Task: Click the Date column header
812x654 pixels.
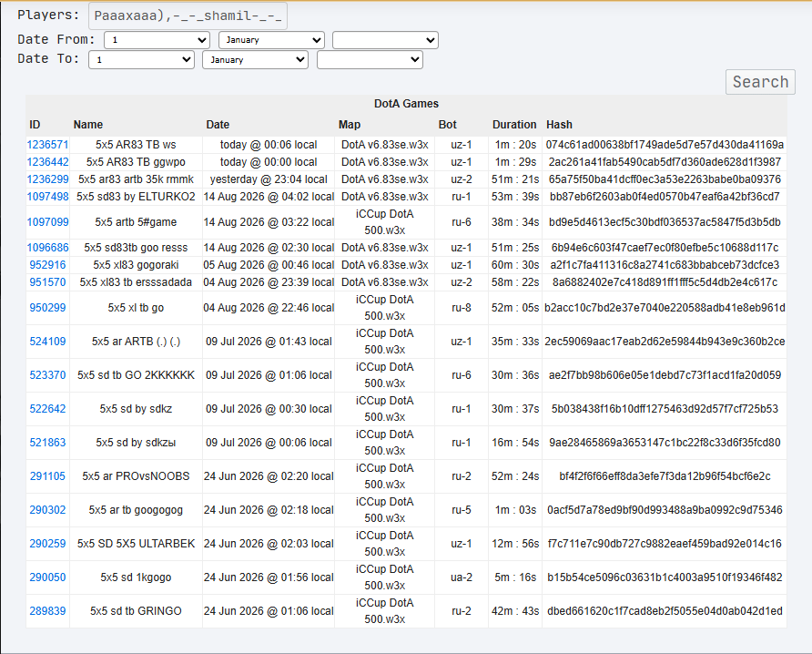Action: point(218,125)
